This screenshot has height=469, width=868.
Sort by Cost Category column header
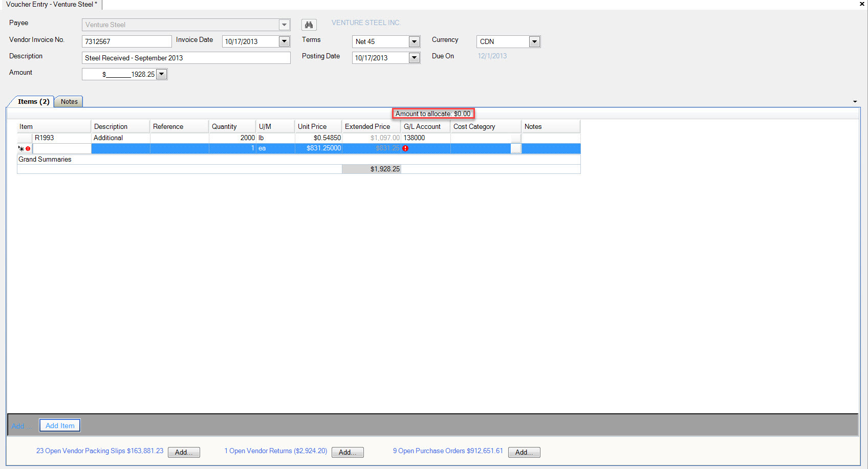(x=486, y=126)
